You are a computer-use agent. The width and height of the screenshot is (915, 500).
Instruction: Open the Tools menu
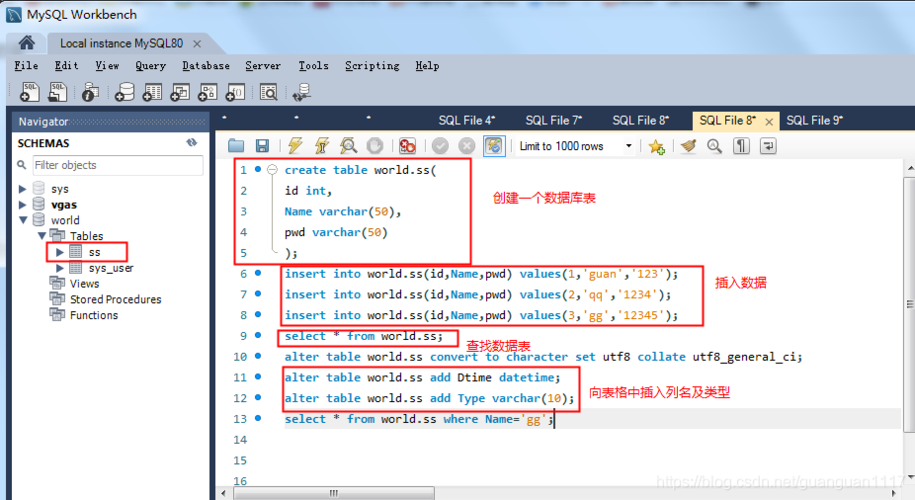click(x=313, y=65)
